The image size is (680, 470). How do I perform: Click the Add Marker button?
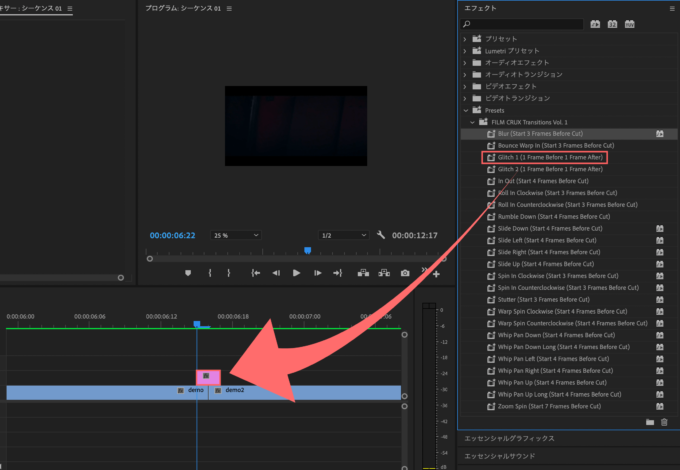point(188,273)
